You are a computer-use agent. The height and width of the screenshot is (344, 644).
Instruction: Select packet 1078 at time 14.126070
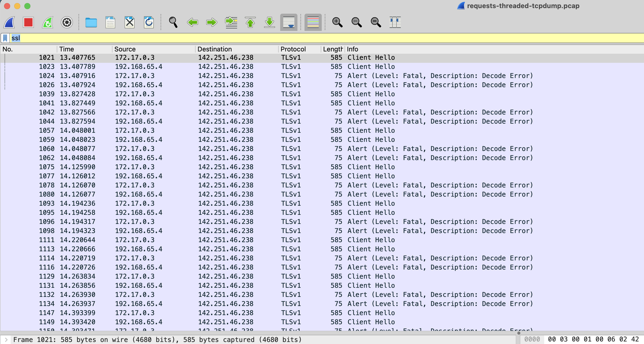click(322, 185)
